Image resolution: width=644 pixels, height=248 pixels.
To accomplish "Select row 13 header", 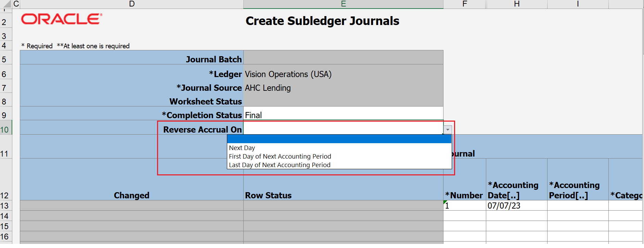I will click(x=5, y=206).
